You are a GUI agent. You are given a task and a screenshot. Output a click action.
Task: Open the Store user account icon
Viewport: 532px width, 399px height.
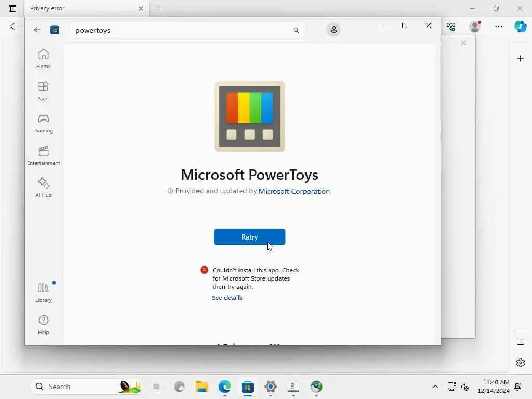click(334, 30)
